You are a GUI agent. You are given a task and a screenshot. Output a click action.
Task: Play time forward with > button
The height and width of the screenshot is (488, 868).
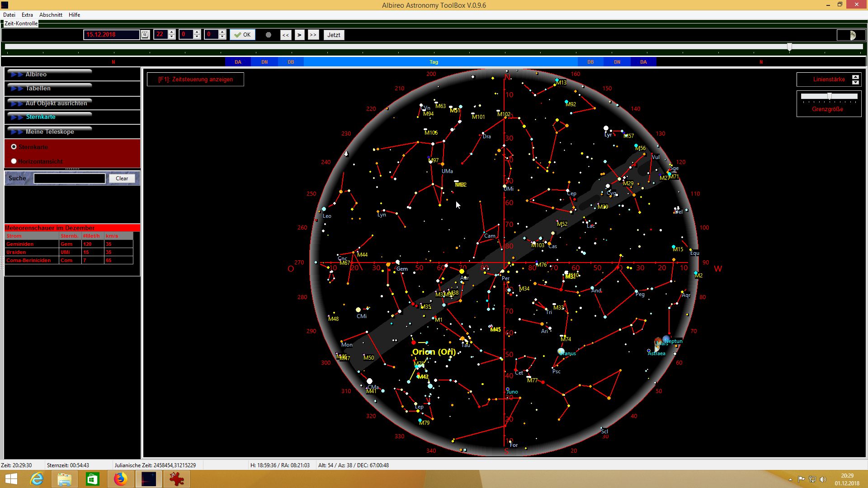click(299, 35)
